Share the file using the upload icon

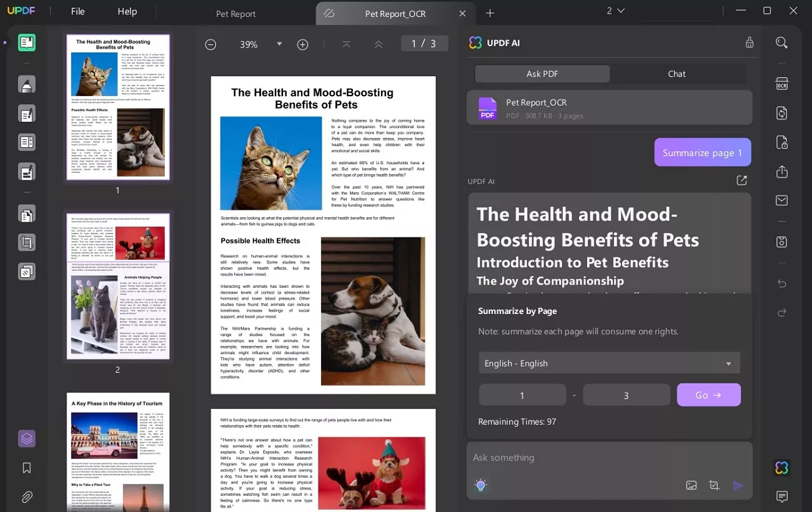pyautogui.click(x=781, y=172)
